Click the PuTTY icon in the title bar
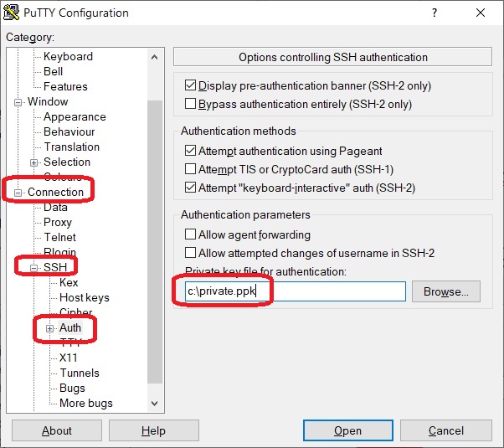The width and height of the screenshot is (504, 448). click(x=11, y=13)
